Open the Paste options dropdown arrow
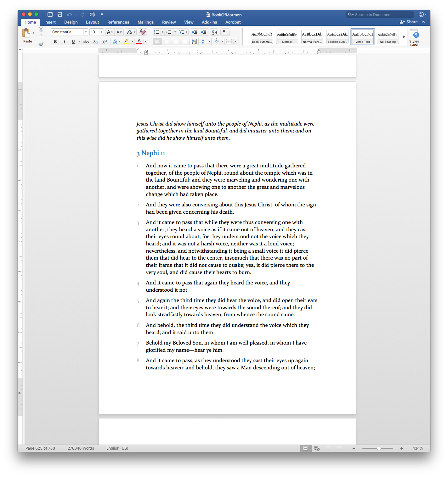 click(33, 33)
